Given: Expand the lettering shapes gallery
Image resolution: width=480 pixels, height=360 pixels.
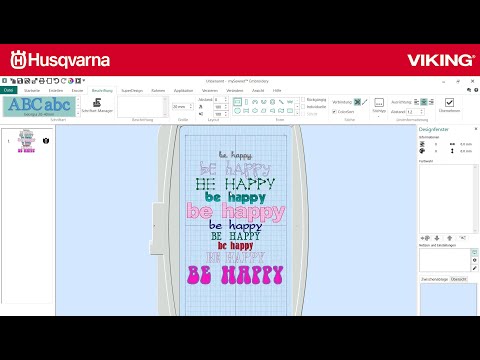Looking at the screenshot, I should click(297, 113).
